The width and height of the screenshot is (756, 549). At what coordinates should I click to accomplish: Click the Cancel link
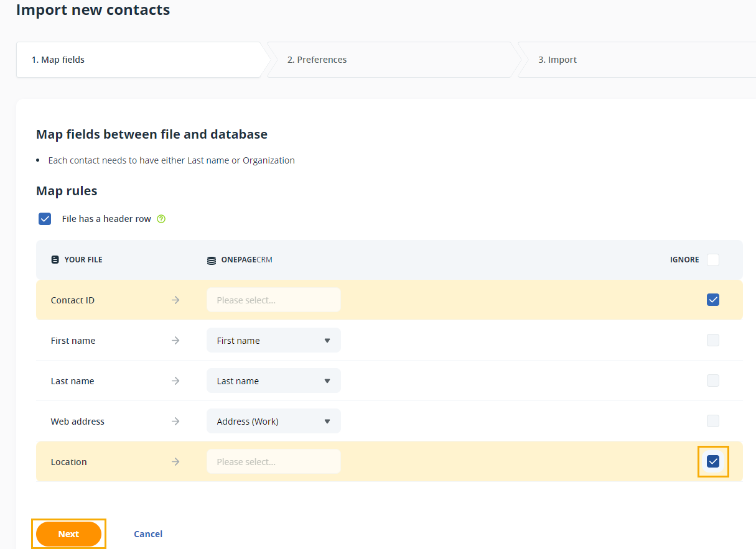pyautogui.click(x=148, y=534)
